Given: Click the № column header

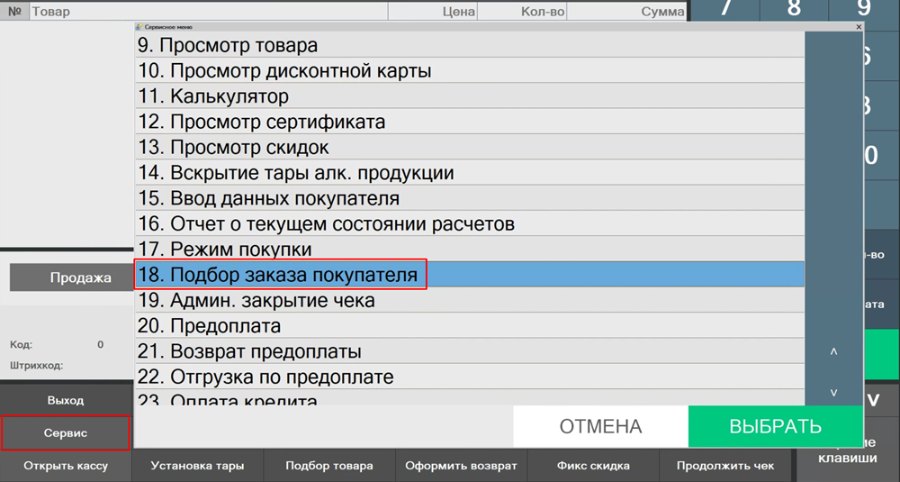Looking at the screenshot, I should point(14,11).
